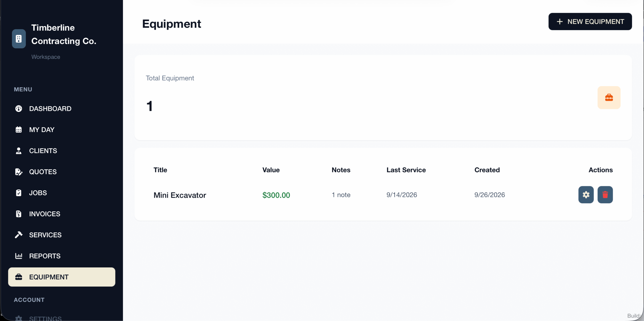Click the Quotes pen document icon

(x=19, y=172)
